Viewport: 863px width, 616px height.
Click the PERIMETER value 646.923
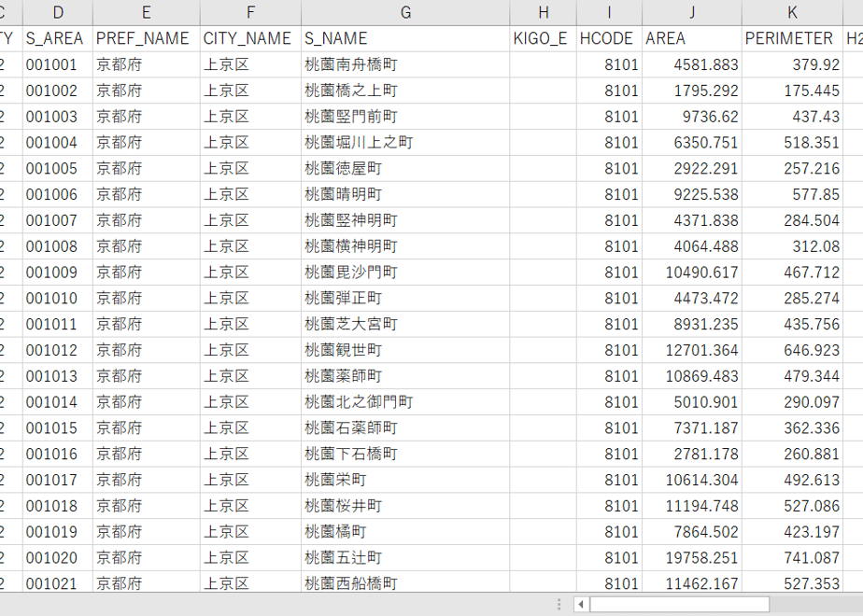[x=792, y=350]
